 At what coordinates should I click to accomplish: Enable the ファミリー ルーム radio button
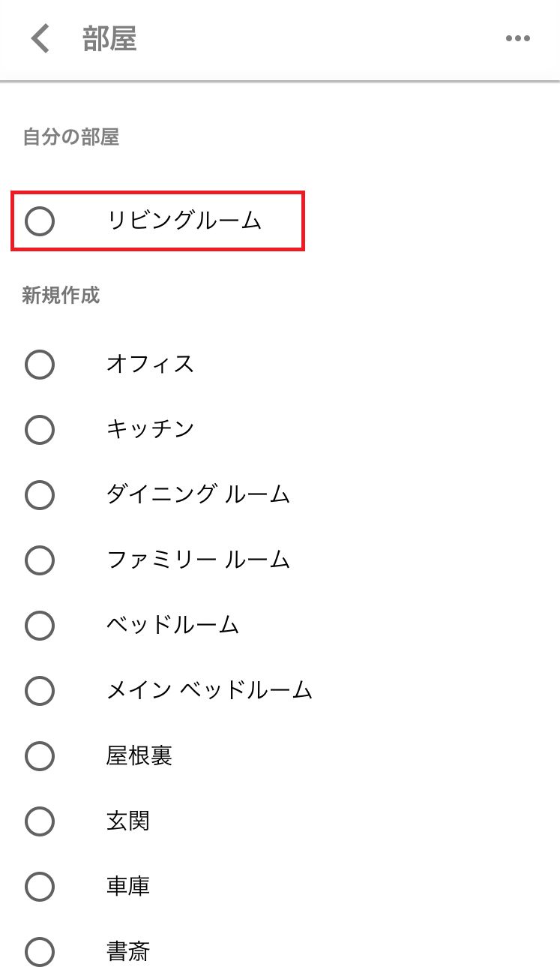(40, 560)
